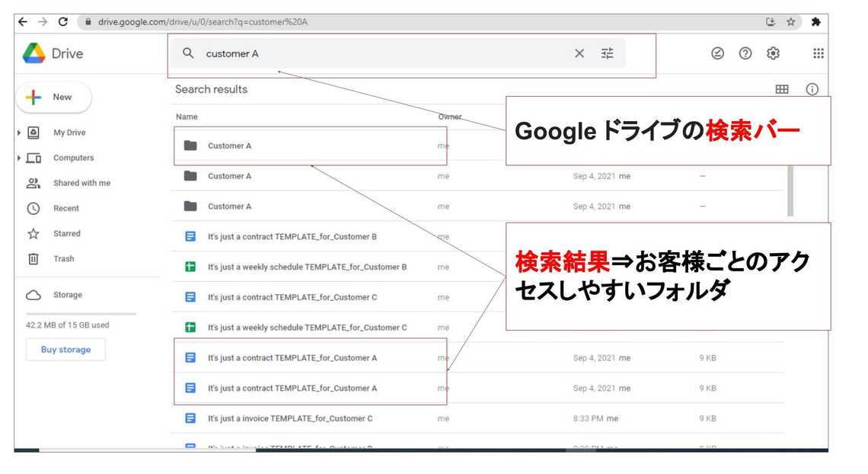The image size is (868, 474).
Task: Clear the search with the X icon
Action: 579,53
